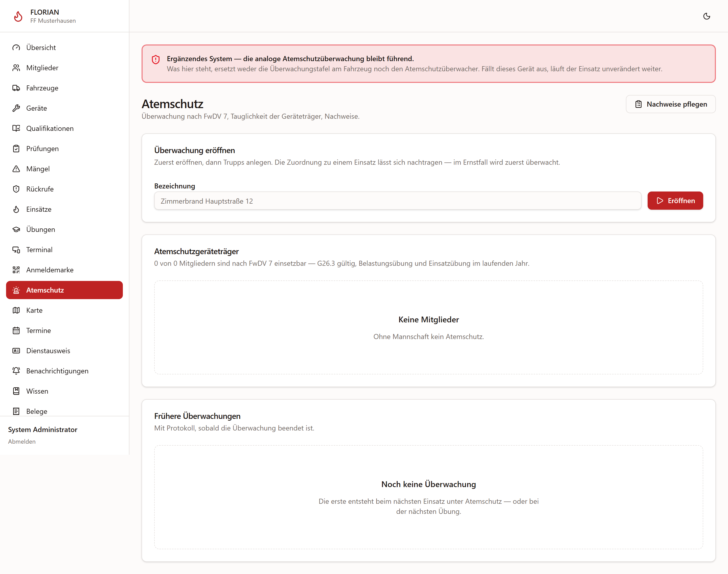Viewport: 728px width, 574px height.
Task: Click the Karte map icon
Action: tap(16, 310)
